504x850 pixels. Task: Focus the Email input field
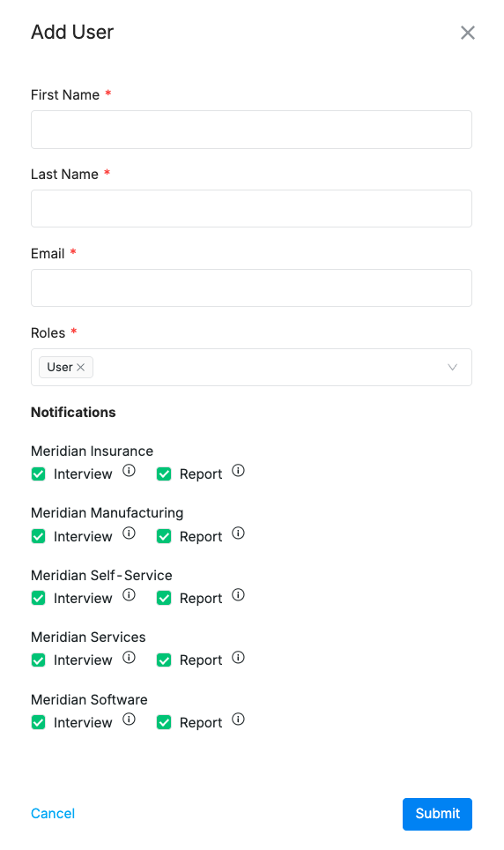251,287
